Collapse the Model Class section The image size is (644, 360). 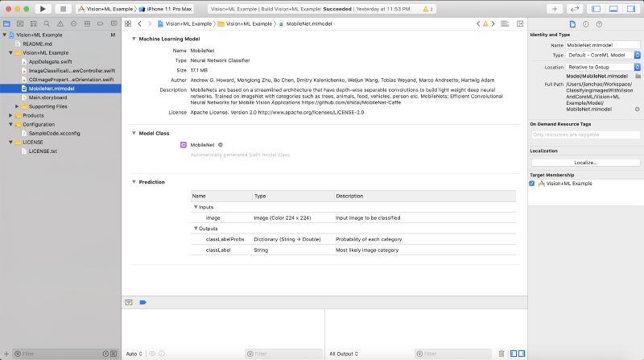pos(134,133)
